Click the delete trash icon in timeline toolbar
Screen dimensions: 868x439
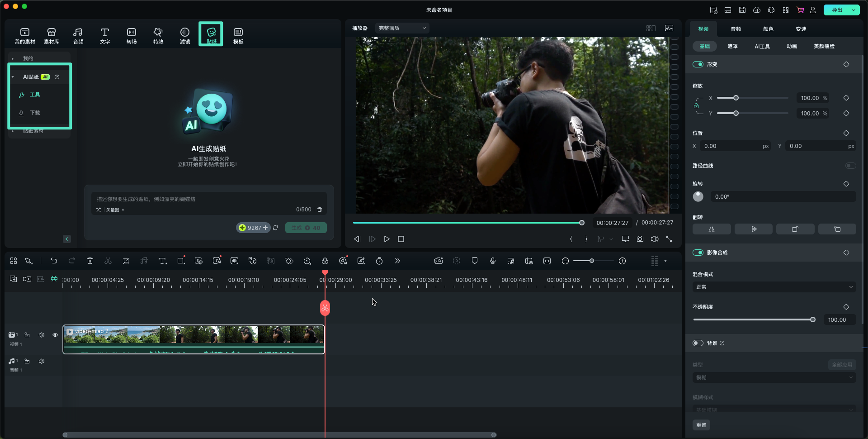click(x=90, y=261)
